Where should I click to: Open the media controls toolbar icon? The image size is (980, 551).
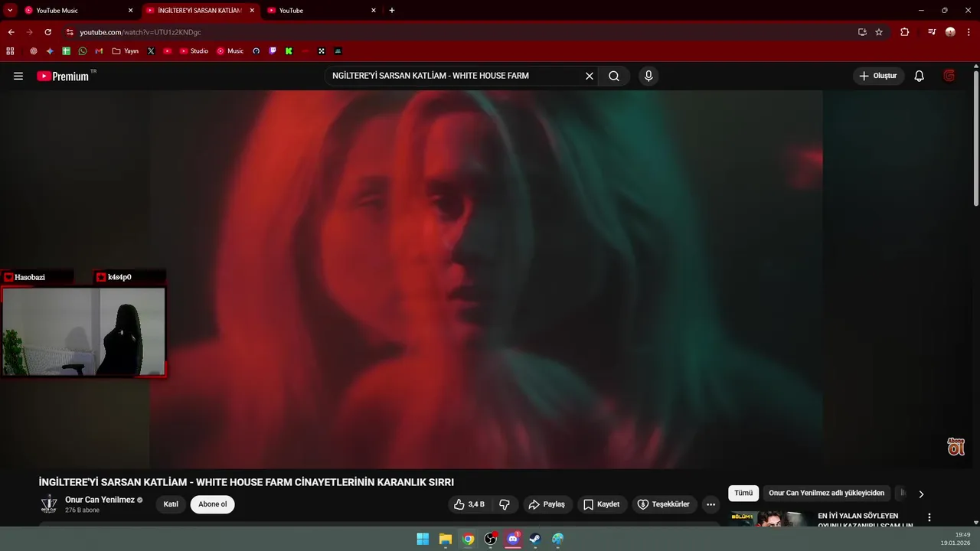click(932, 32)
